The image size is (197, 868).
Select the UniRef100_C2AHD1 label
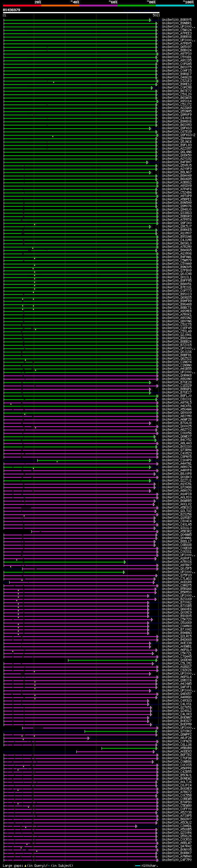click(177, 826)
